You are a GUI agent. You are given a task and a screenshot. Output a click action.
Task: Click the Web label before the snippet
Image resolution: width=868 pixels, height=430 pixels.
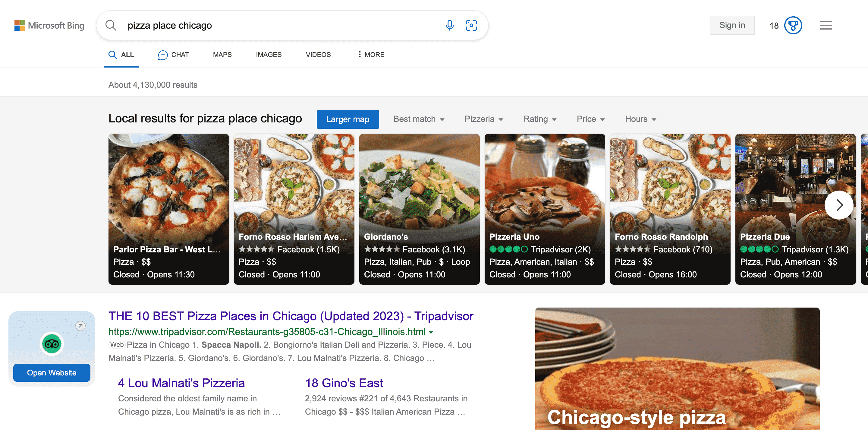[117, 345]
